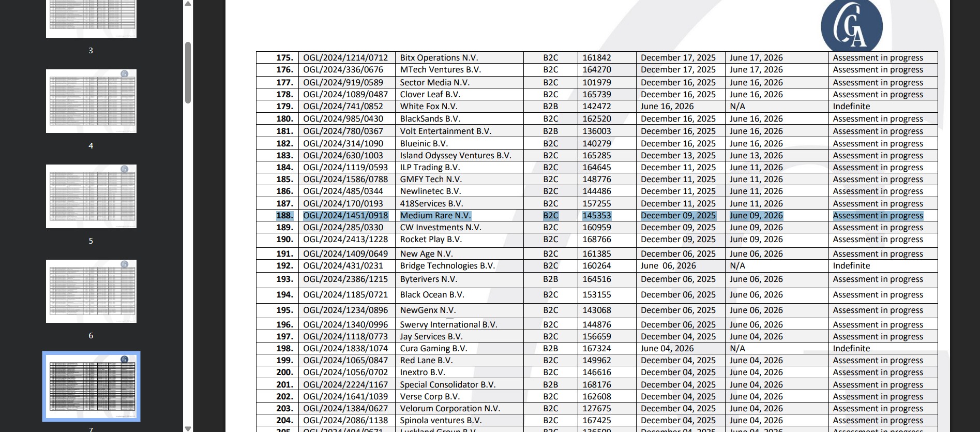Click the page number 5 label

tap(91, 241)
